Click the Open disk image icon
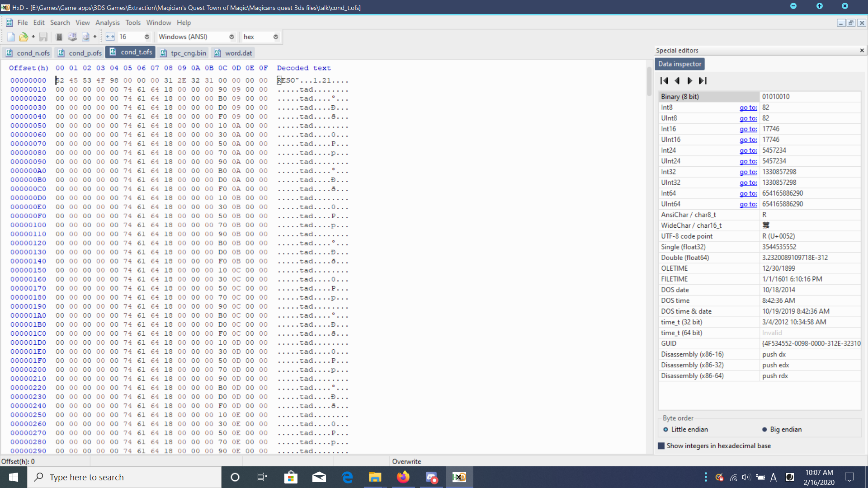Image resolution: width=868 pixels, height=488 pixels. coord(85,37)
